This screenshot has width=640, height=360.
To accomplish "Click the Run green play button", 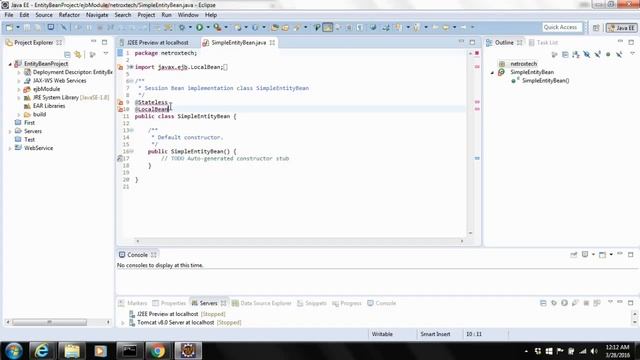I will click(199, 27).
